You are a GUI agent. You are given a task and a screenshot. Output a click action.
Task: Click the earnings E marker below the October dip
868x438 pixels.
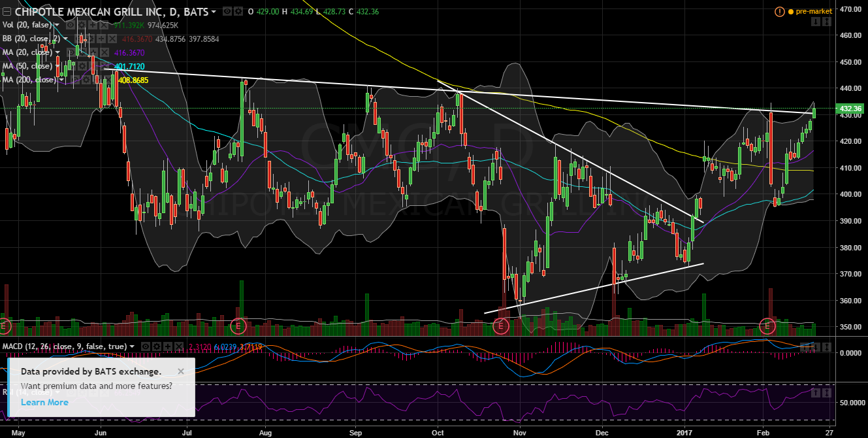[501, 325]
